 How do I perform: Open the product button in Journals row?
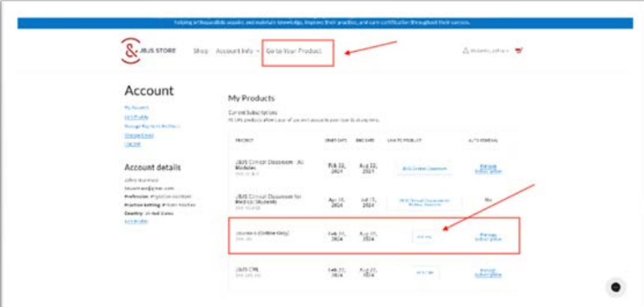click(424, 236)
